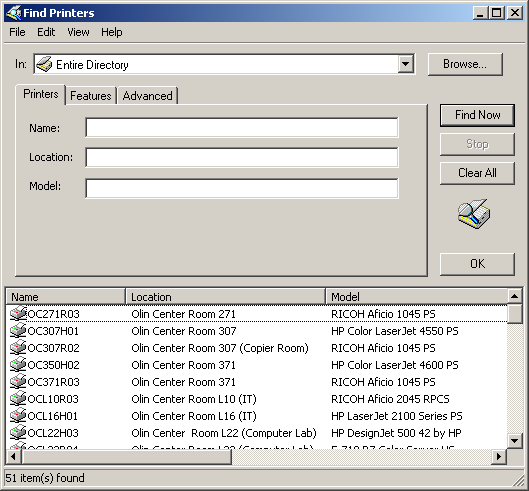
Task: Click the horizontal scrollbar thumb
Action: 127,457
